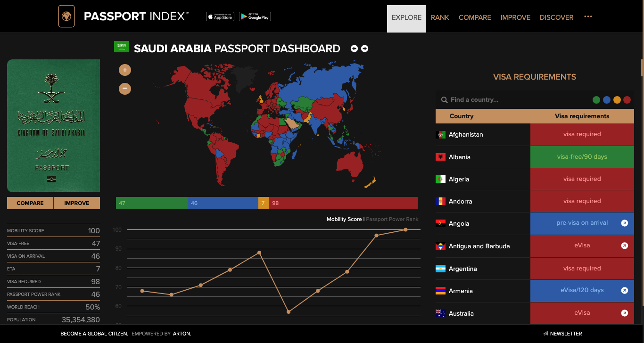Open the three-dot more menu

[588, 16]
